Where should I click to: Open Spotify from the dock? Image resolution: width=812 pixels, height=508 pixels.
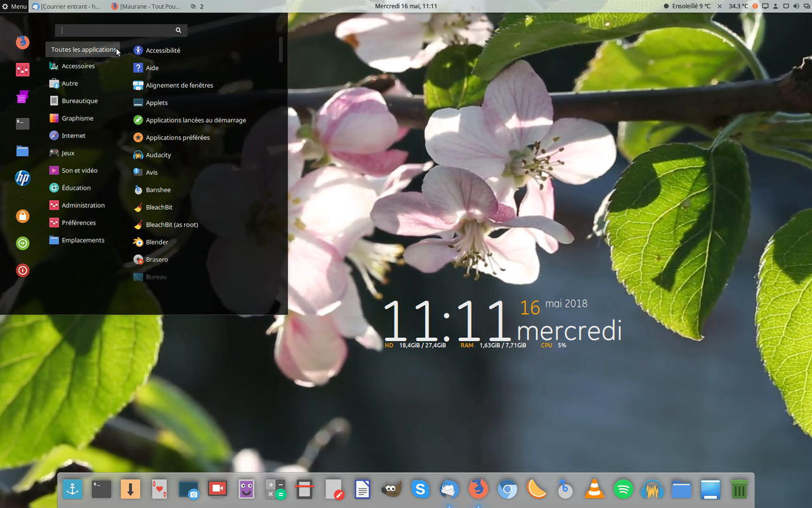click(623, 489)
